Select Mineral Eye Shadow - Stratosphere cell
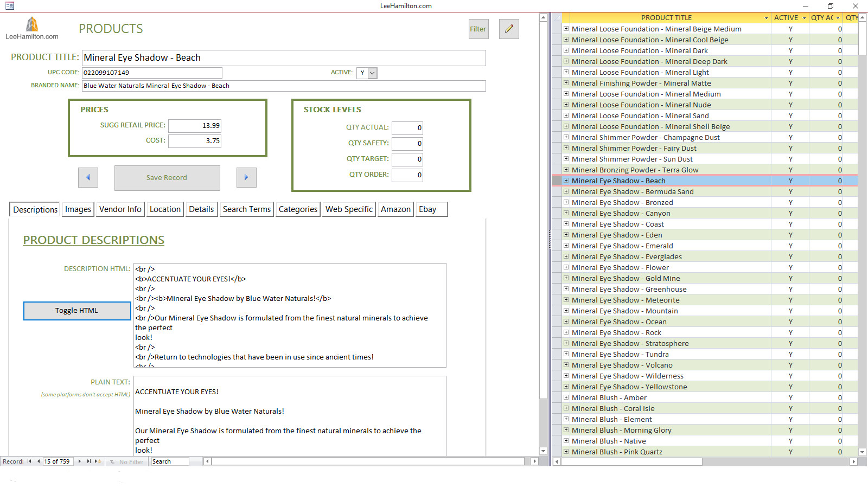The image size is (868, 488). 670,343
